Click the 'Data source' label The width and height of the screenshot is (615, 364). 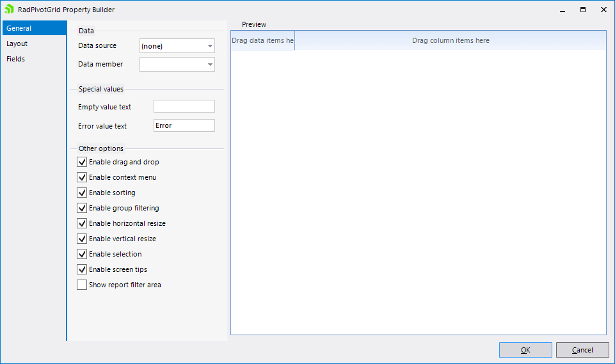[x=97, y=45]
